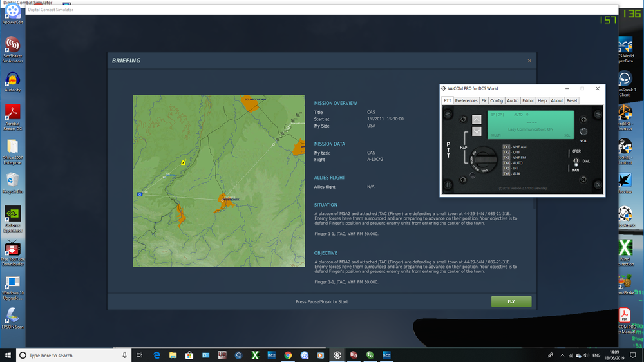644x362 pixels.
Task: Flip the OPER/MAN dial toggle switch
Action: click(x=576, y=162)
